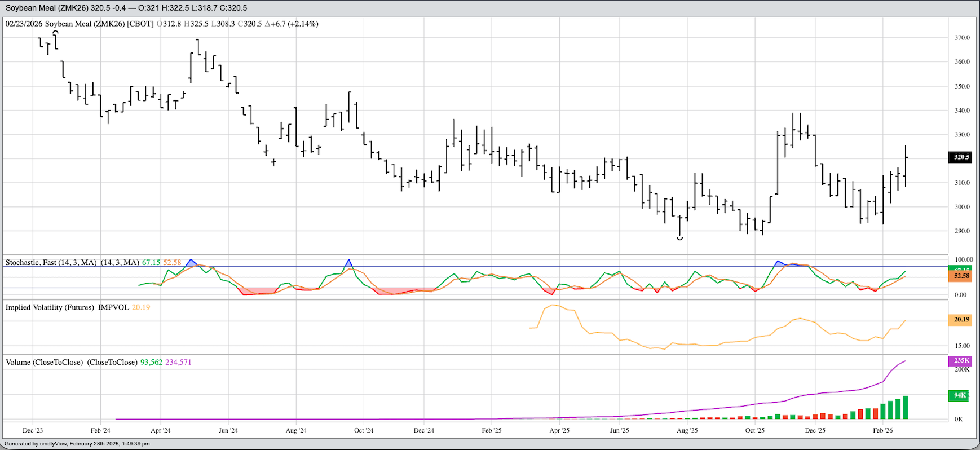
Task: Click the tallest green volume bar
Action: coord(906,408)
